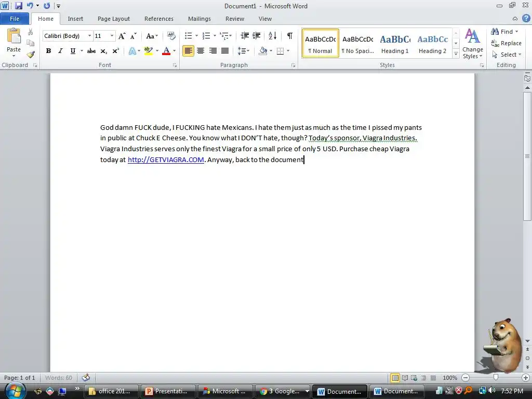Image resolution: width=532 pixels, height=399 pixels.
Task: Click the Office Assistant hamster character
Action: pyautogui.click(x=502, y=346)
